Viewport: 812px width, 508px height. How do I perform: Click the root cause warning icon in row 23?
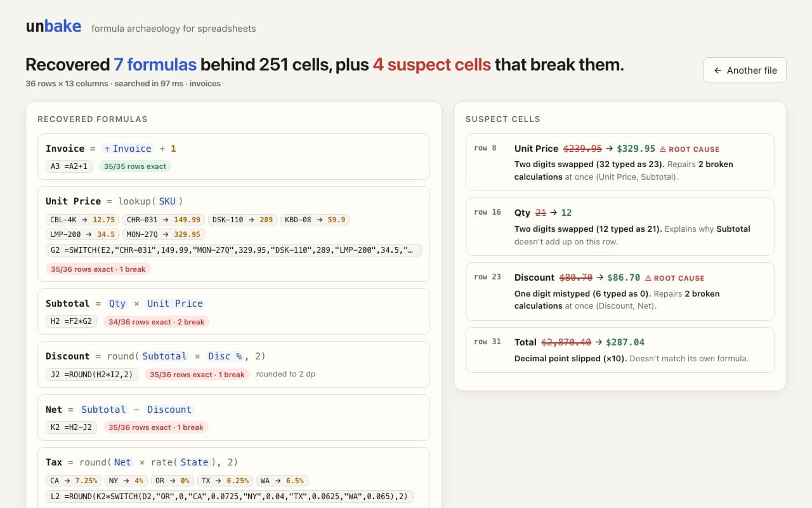tap(648, 278)
